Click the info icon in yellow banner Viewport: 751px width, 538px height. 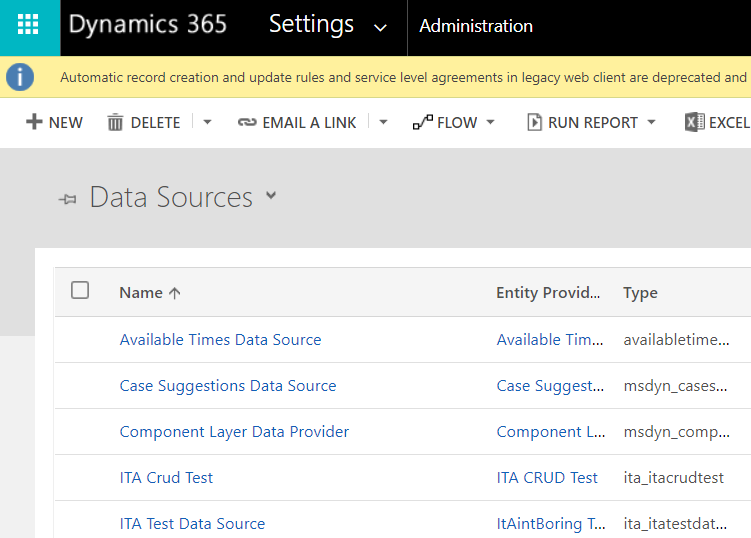point(20,77)
